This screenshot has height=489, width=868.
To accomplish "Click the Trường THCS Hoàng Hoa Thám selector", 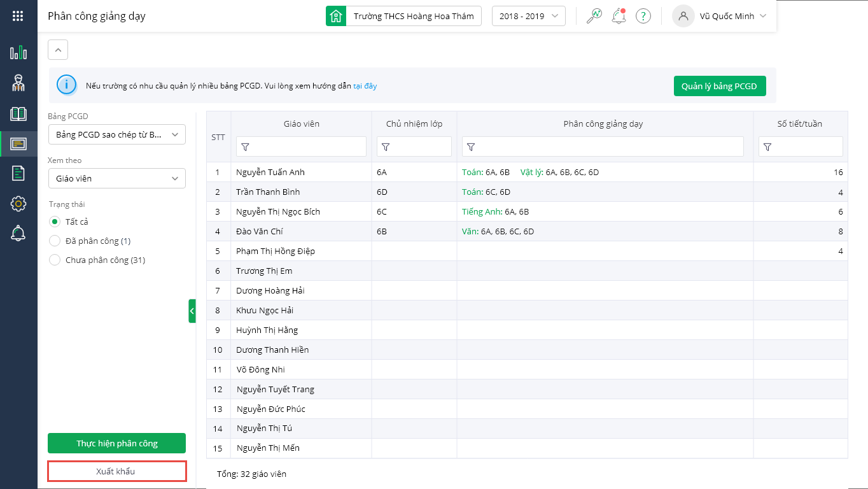I will [403, 16].
